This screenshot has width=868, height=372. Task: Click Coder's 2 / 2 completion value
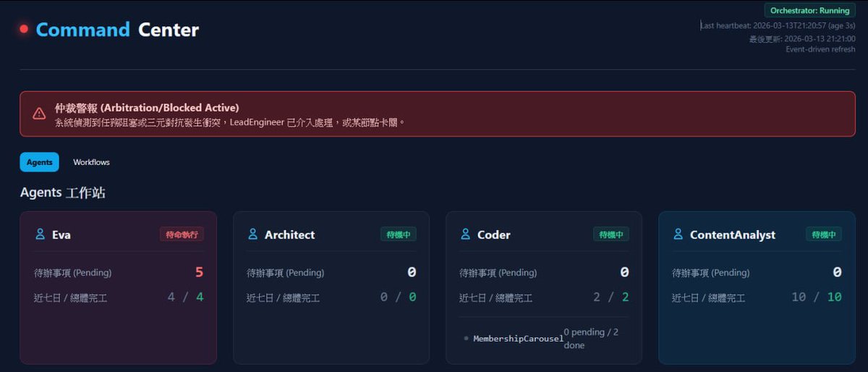[x=610, y=297]
